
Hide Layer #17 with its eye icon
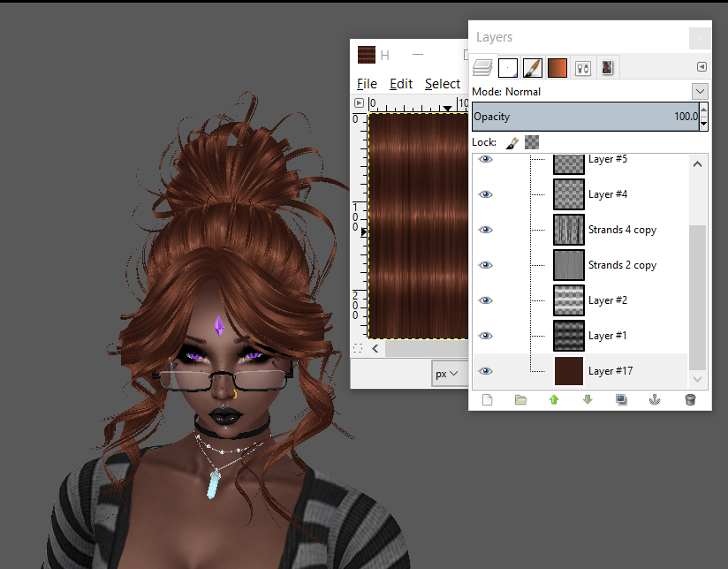pos(486,371)
